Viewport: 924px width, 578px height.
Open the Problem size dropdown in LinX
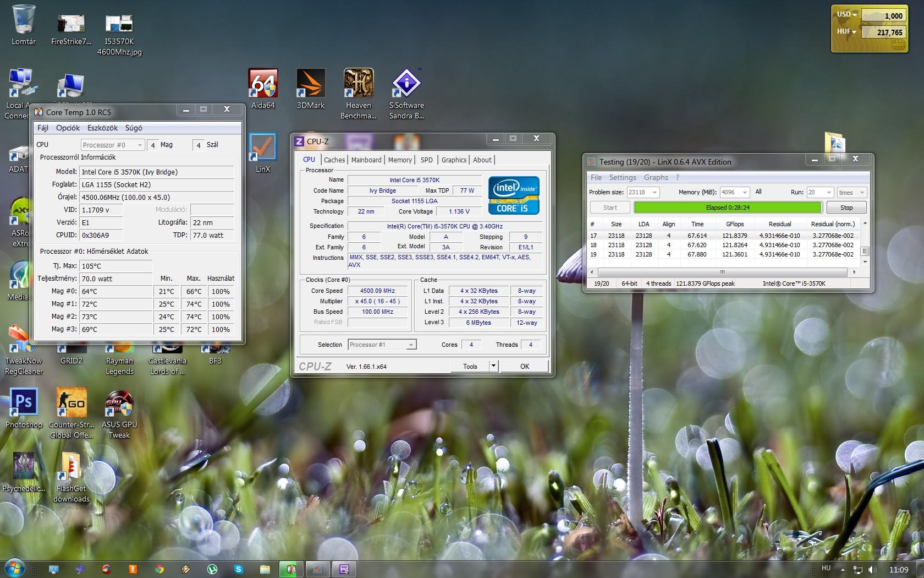[x=643, y=192]
